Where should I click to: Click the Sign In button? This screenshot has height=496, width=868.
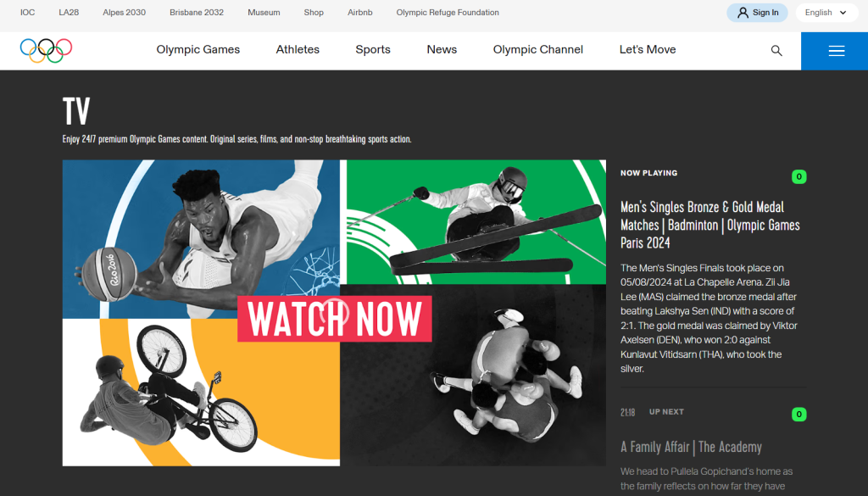pyautogui.click(x=757, y=13)
